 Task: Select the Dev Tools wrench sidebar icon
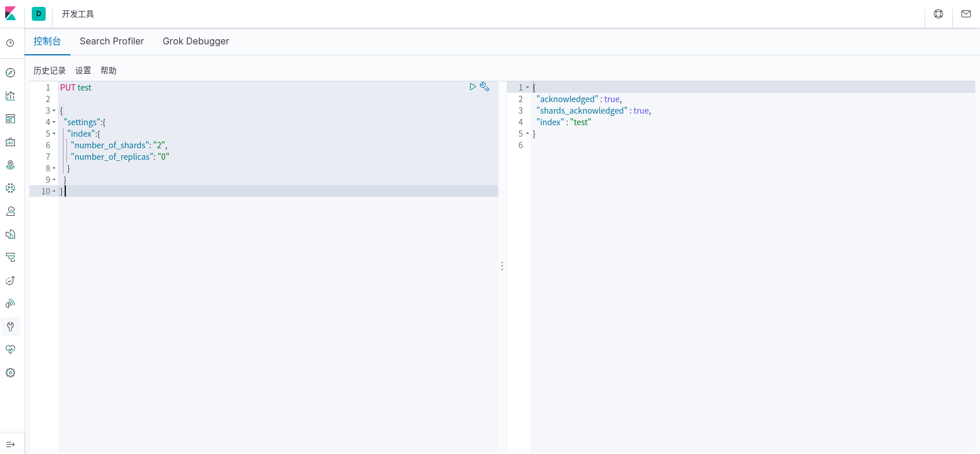10,327
